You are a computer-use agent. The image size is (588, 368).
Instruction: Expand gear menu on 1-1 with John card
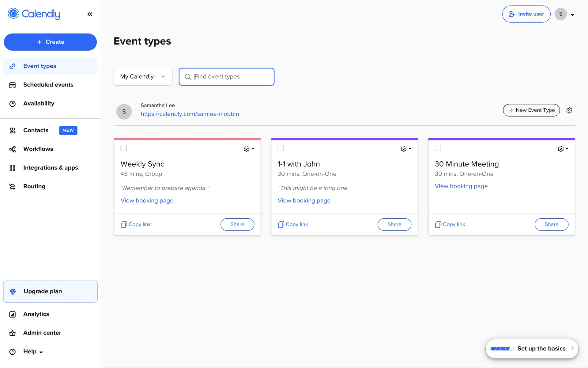tap(406, 149)
